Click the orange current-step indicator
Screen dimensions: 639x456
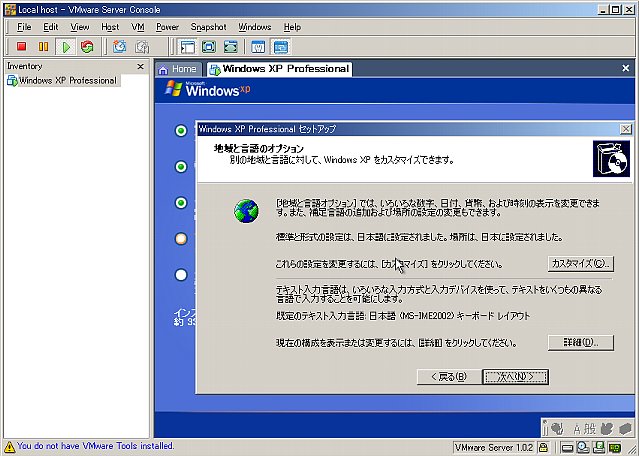tap(181, 239)
